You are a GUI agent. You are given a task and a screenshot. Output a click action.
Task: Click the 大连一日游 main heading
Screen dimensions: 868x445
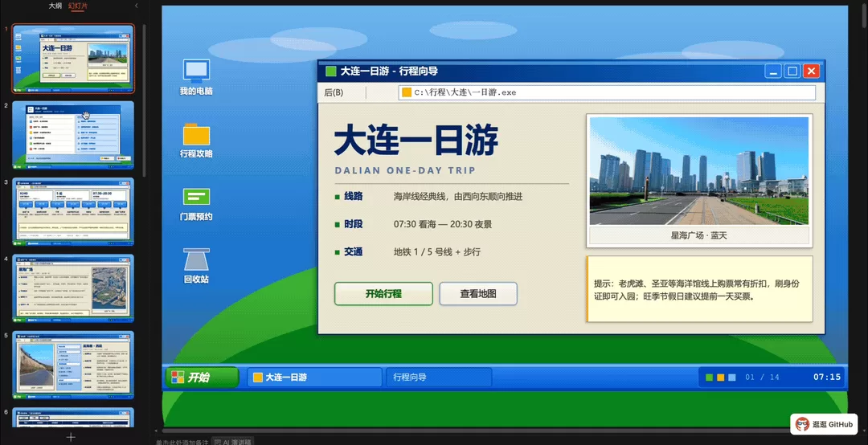tap(416, 140)
